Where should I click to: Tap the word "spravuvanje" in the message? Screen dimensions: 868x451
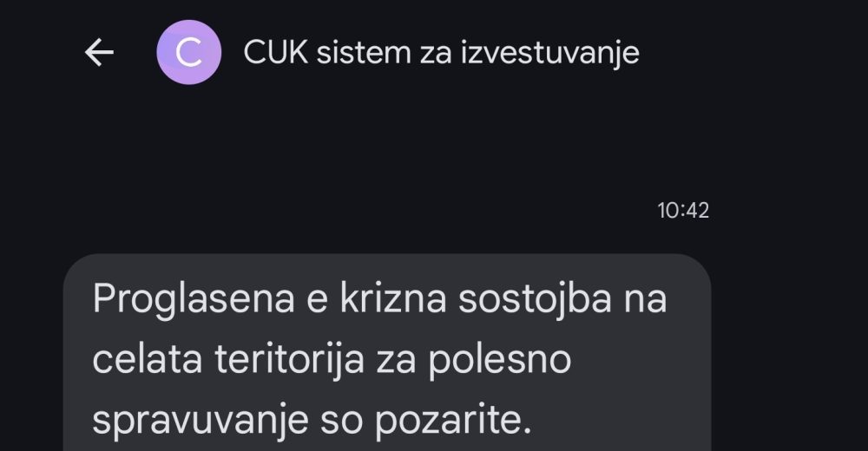point(201,420)
